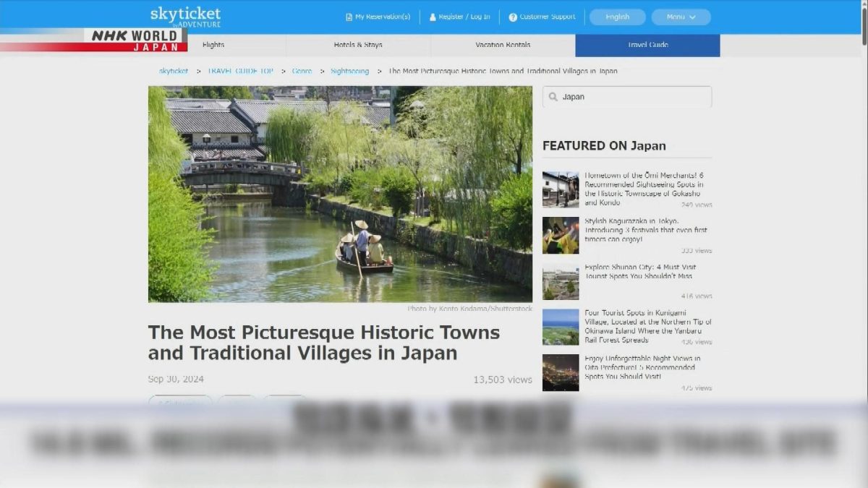
Task: Open Kunigami Village tourist spots article
Action: coord(648,326)
